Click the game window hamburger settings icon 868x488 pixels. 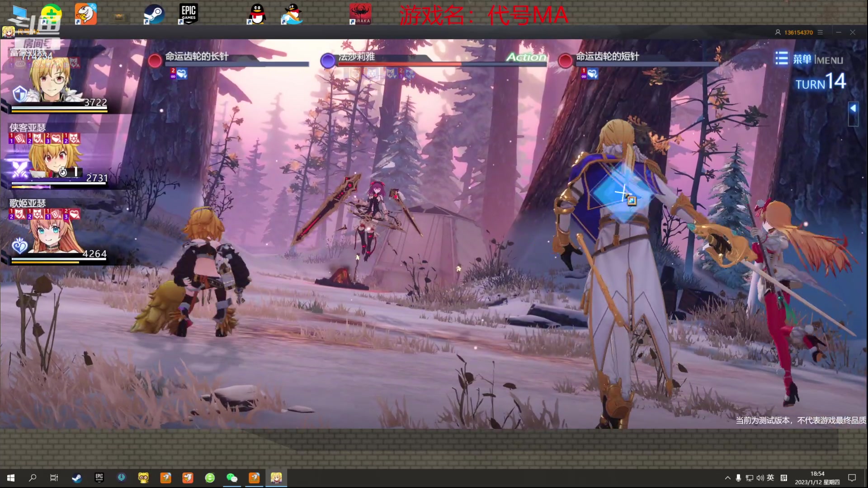820,32
